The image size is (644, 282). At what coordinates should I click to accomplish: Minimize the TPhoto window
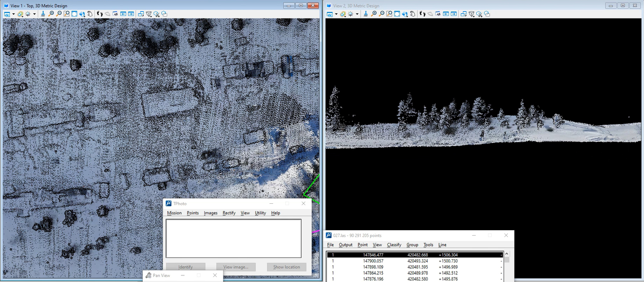271,203
